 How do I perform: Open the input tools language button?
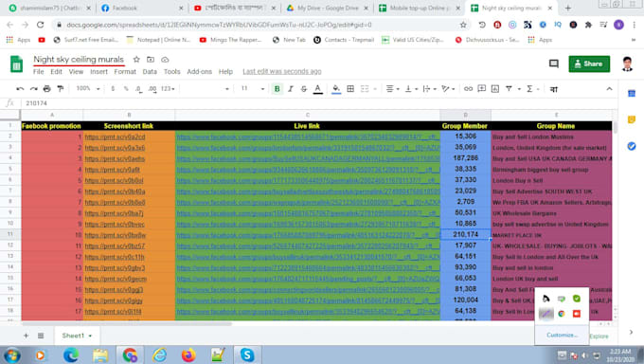[554, 89]
